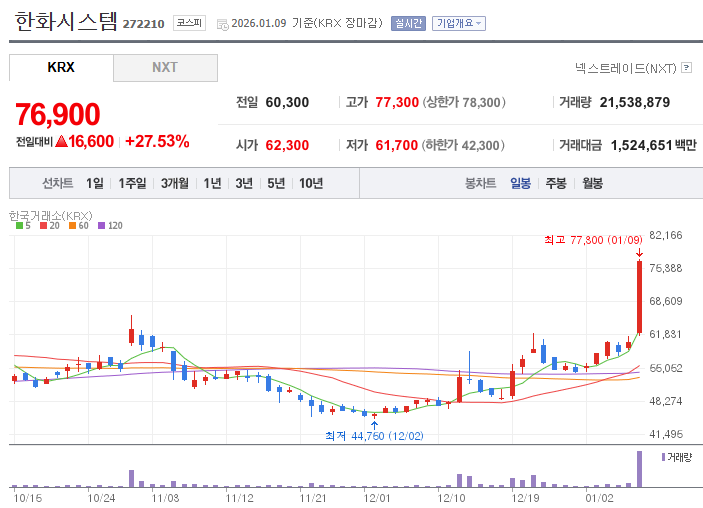Show the 1주일 line chart
The image size is (703, 508).
pos(132,183)
